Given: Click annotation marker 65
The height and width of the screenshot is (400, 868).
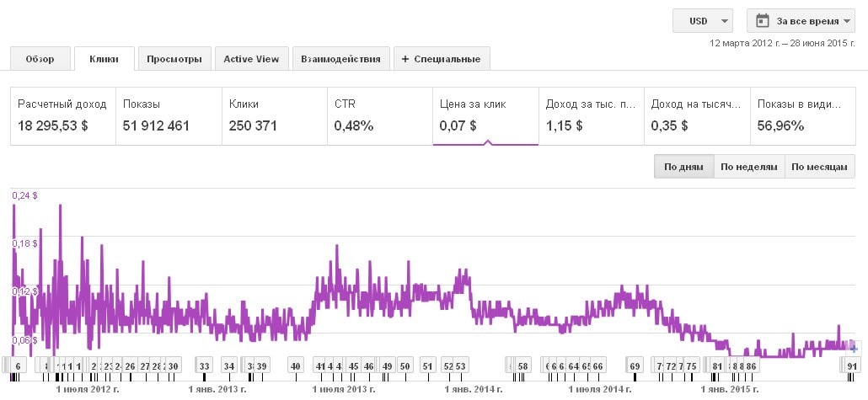Looking at the screenshot, I should click(587, 365).
